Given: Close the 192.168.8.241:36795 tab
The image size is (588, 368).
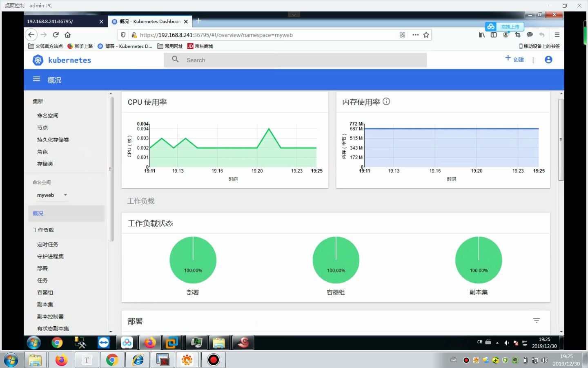Looking at the screenshot, I should click(101, 22).
